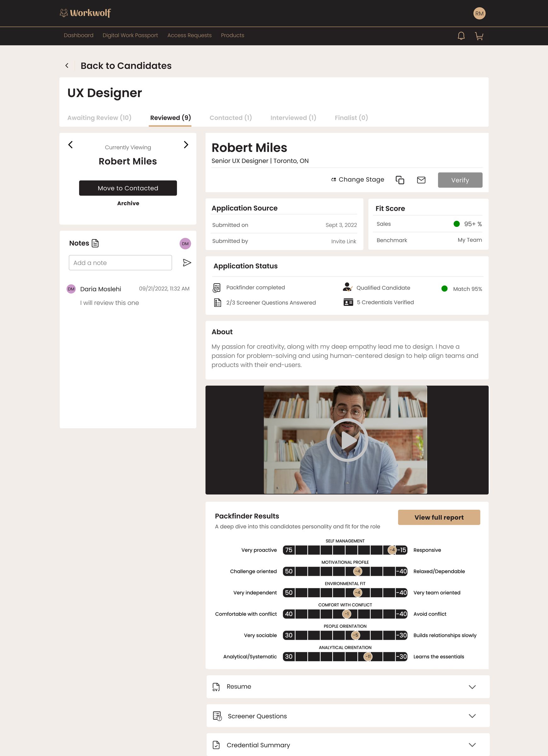
Task: Click the View full report button
Action: (x=439, y=517)
